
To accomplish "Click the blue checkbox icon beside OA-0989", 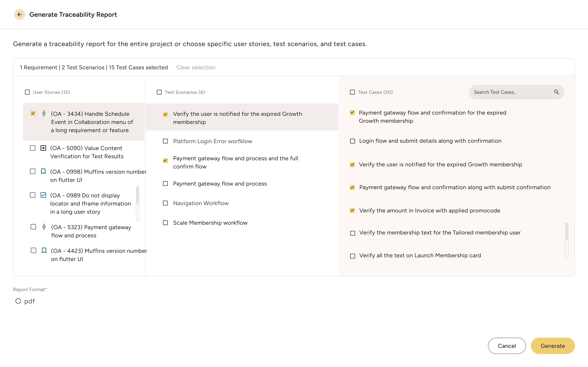I will pyautogui.click(x=43, y=195).
